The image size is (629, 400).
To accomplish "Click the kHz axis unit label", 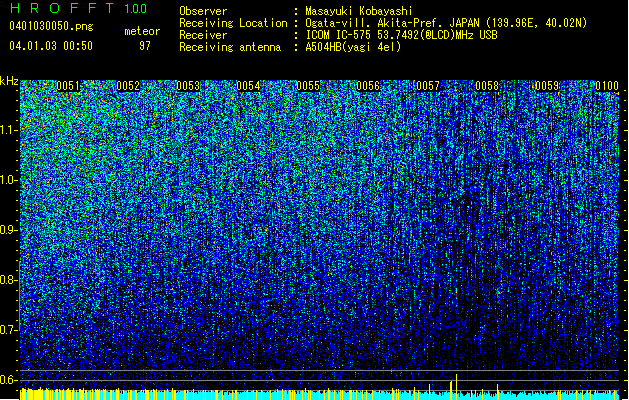I will [x=9, y=81].
